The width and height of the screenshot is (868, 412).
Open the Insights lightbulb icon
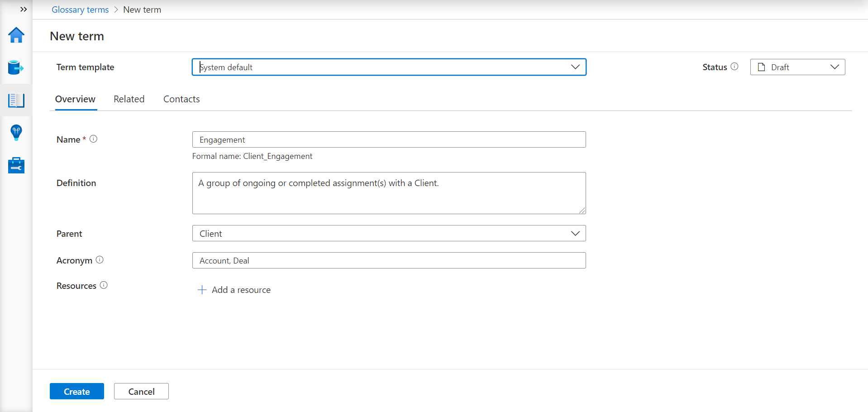point(16,133)
